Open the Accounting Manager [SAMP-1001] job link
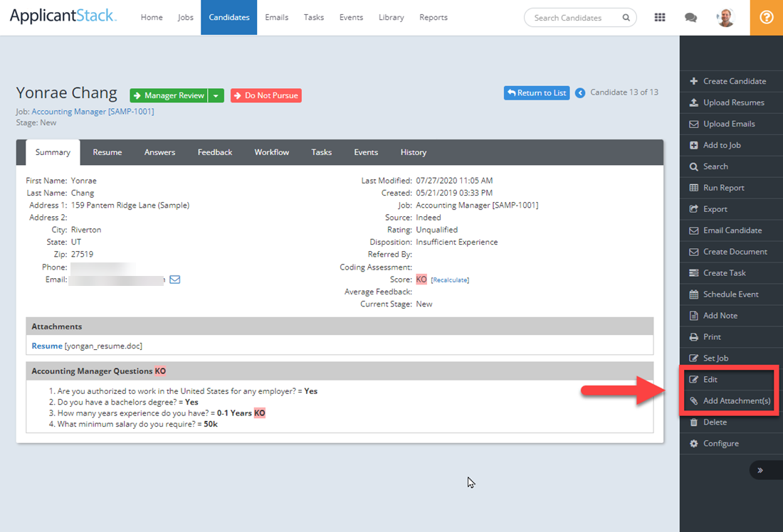The width and height of the screenshot is (783, 532). pos(93,111)
